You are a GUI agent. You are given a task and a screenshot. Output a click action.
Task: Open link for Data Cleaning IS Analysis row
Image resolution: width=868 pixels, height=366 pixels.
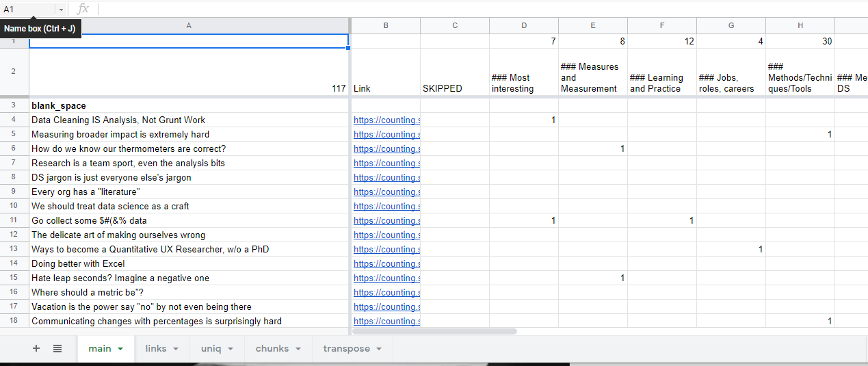[x=386, y=120]
